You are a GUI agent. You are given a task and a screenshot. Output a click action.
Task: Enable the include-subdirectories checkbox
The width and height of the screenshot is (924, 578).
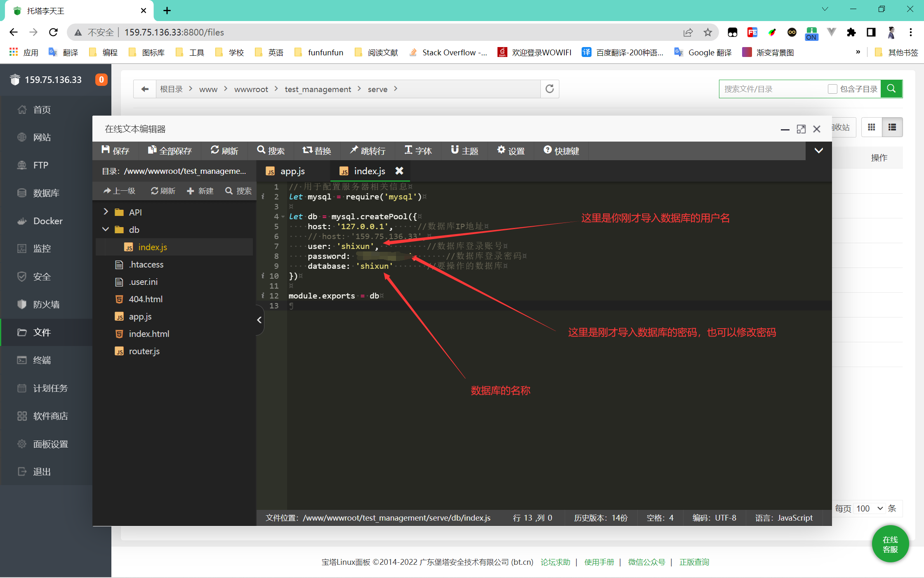coord(832,89)
